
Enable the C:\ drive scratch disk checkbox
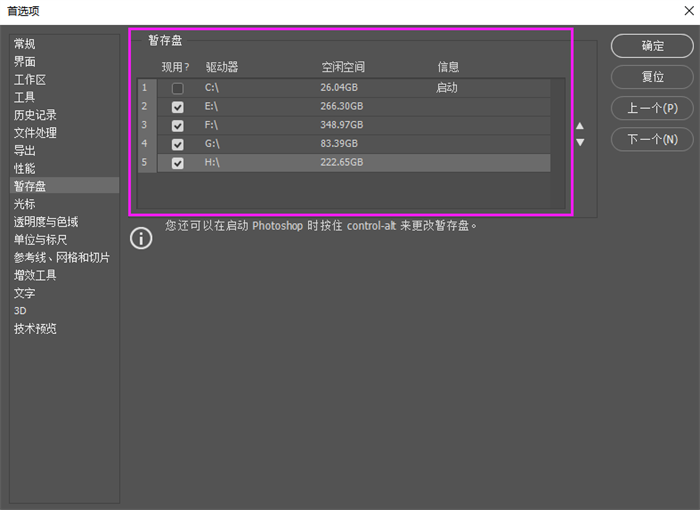click(178, 88)
